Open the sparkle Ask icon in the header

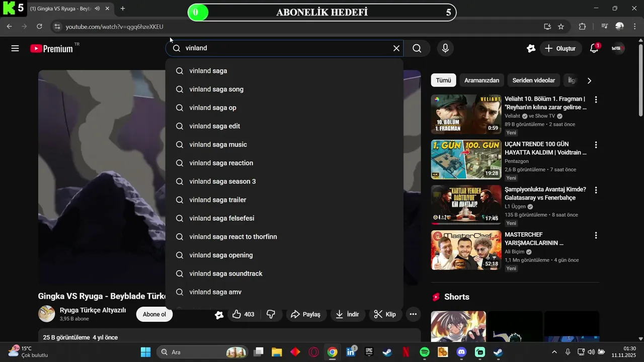pos(531,48)
